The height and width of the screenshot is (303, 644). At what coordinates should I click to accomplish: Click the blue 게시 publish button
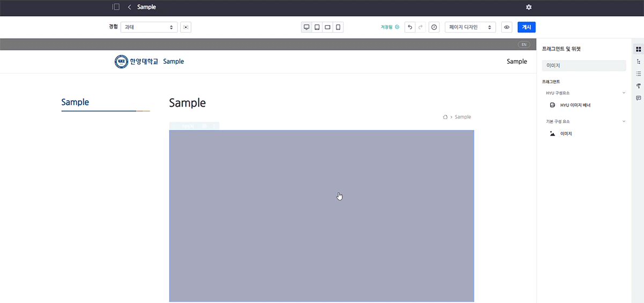526,27
